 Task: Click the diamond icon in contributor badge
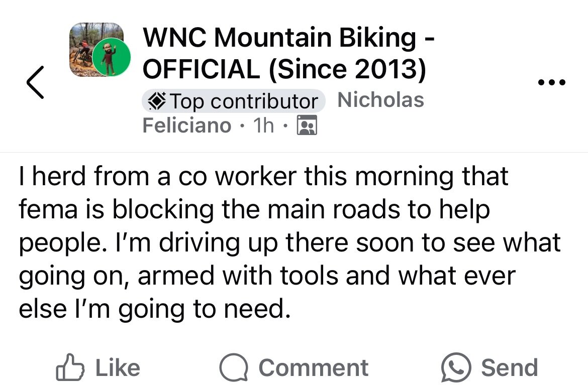pos(158,101)
